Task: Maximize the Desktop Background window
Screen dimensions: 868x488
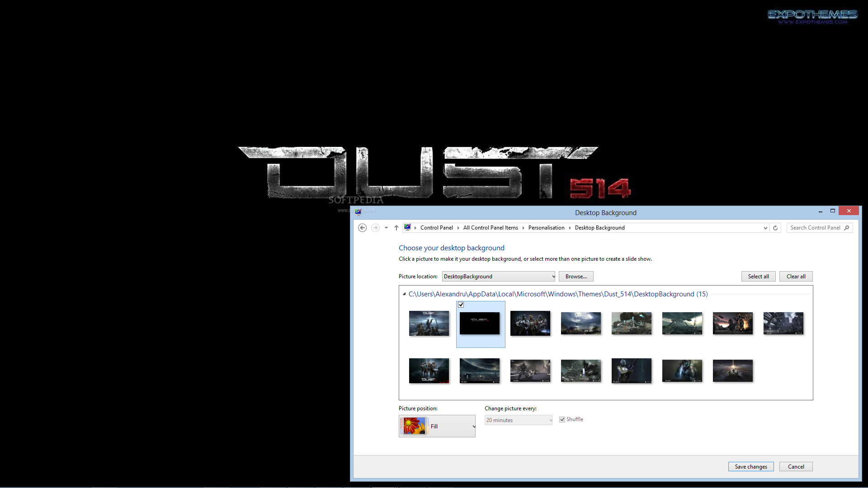Action: click(x=832, y=211)
